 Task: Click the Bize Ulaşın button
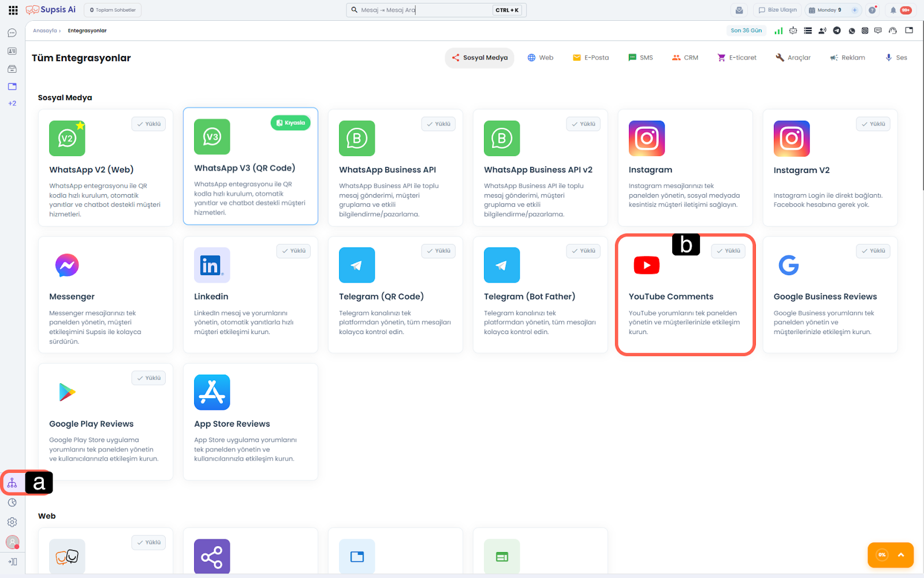tap(777, 10)
